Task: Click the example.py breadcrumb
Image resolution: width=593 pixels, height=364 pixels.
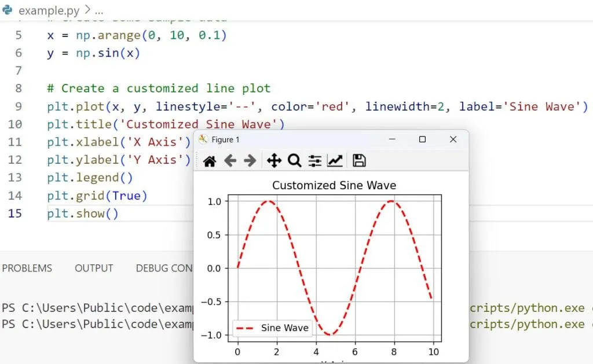Action: point(49,10)
